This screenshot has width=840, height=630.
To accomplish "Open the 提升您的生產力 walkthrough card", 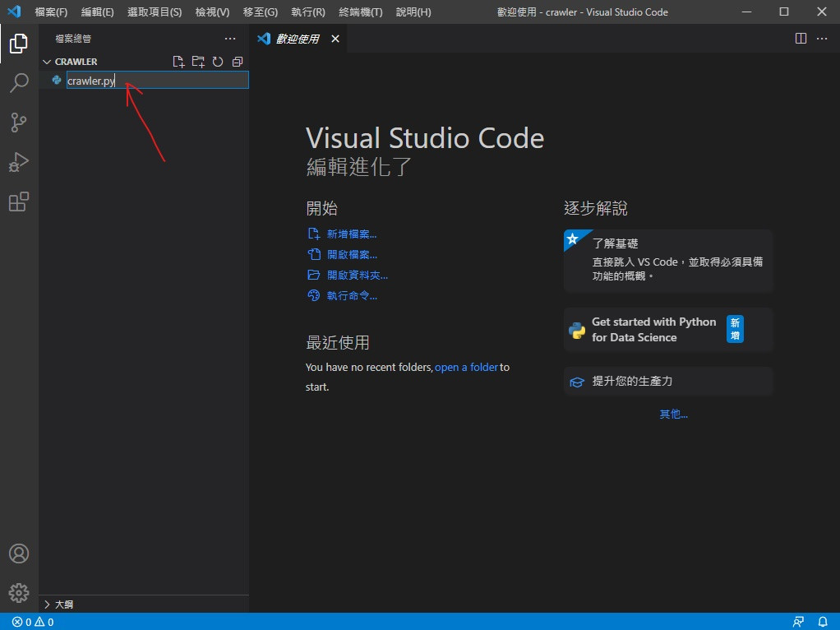I will point(668,382).
